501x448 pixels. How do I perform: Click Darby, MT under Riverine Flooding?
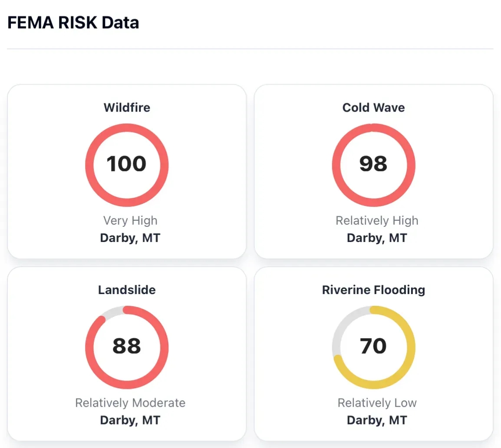coord(377,420)
